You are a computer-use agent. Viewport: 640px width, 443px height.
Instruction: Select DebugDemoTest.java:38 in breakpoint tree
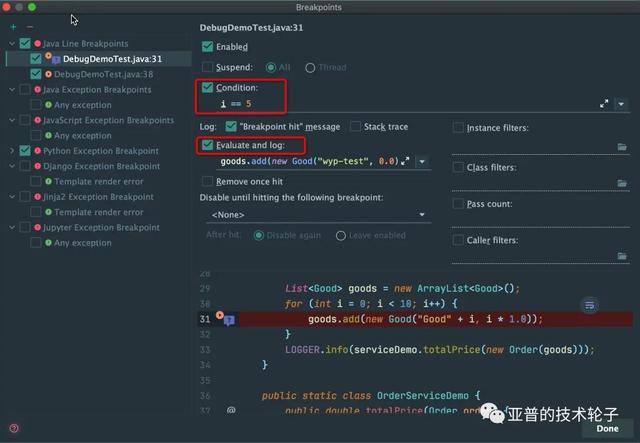click(x=104, y=74)
